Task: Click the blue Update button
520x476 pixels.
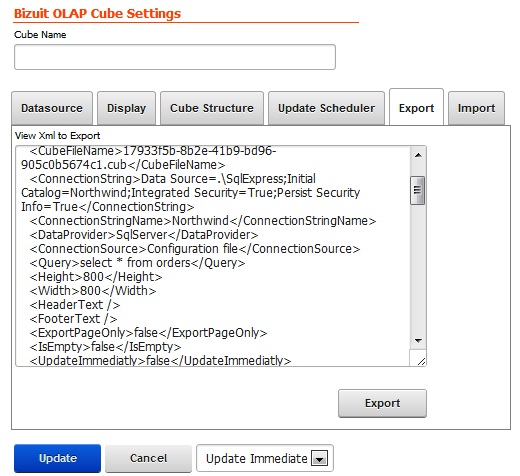Action: (x=57, y=458)
